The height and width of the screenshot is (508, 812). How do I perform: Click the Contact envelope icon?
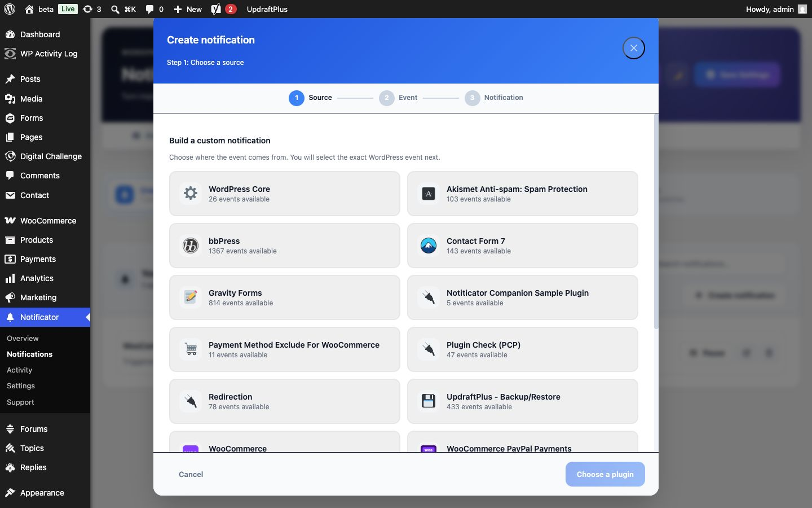coord(10,195)
